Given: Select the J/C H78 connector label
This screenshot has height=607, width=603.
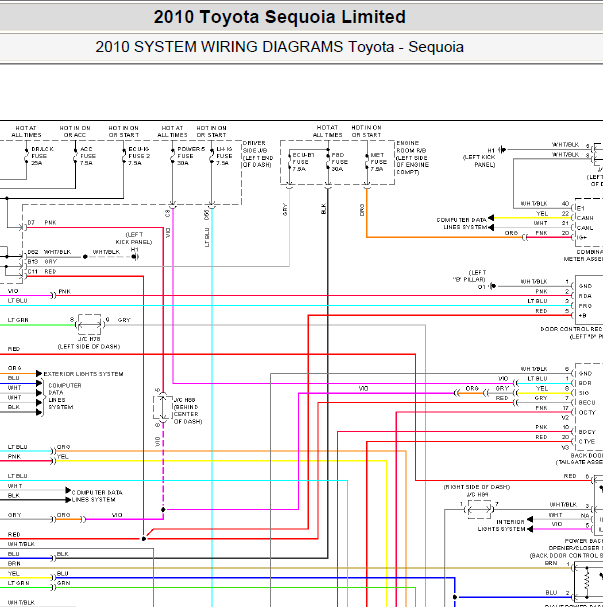Looking at the screenshot, I should click(89, 339).
